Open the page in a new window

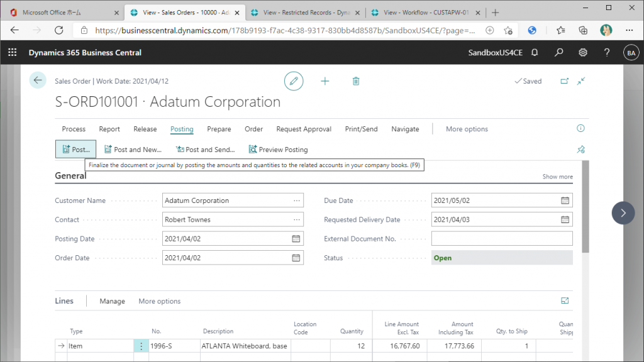pyautogui.click(x=564, y=81)
